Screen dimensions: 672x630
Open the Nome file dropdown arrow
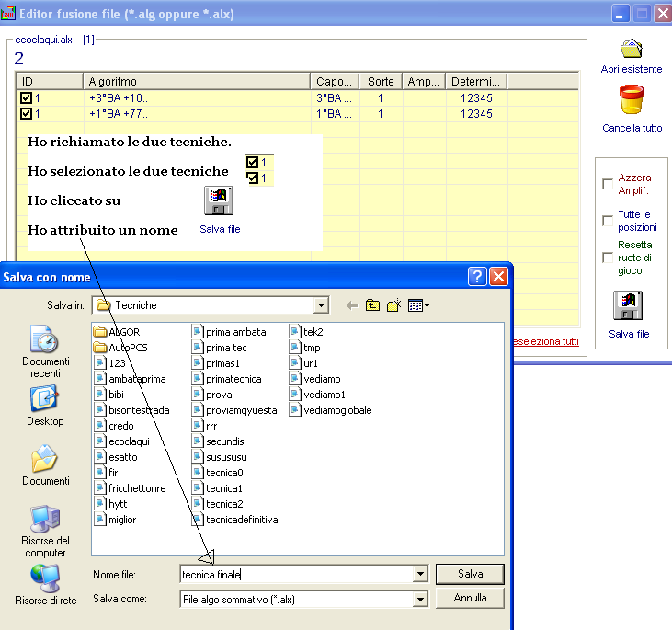tap(420, 574)
